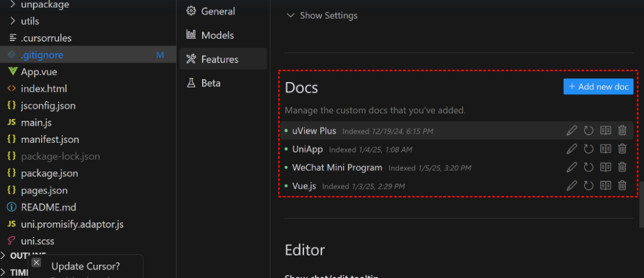Edit the WeChat Mini Program doc
Screen dimensions: 644x278
[572, 167]
